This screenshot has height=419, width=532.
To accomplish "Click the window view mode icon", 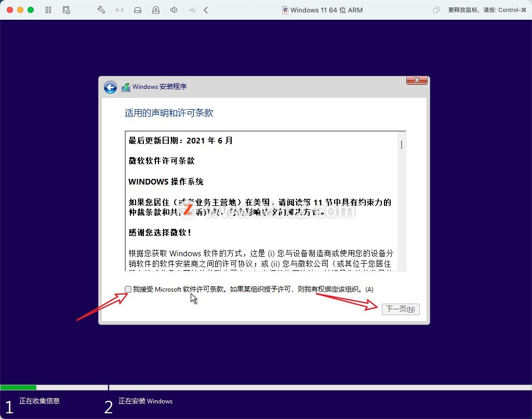I will (x=436, y=10).
